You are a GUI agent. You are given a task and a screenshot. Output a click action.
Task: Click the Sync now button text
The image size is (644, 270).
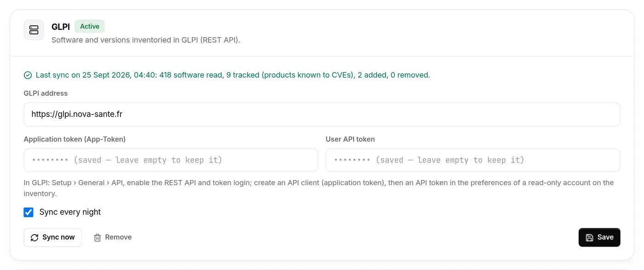(x=58, y=237)
